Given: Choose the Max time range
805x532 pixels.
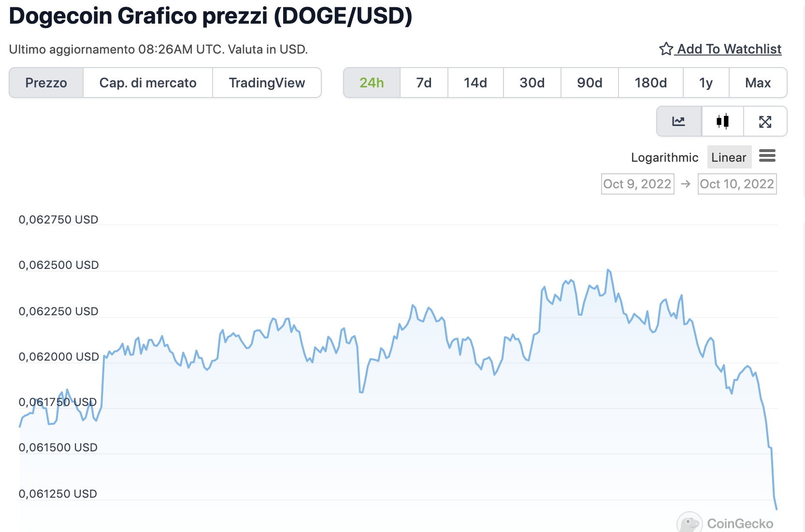Looking at the screenshot, I should 758,83.
